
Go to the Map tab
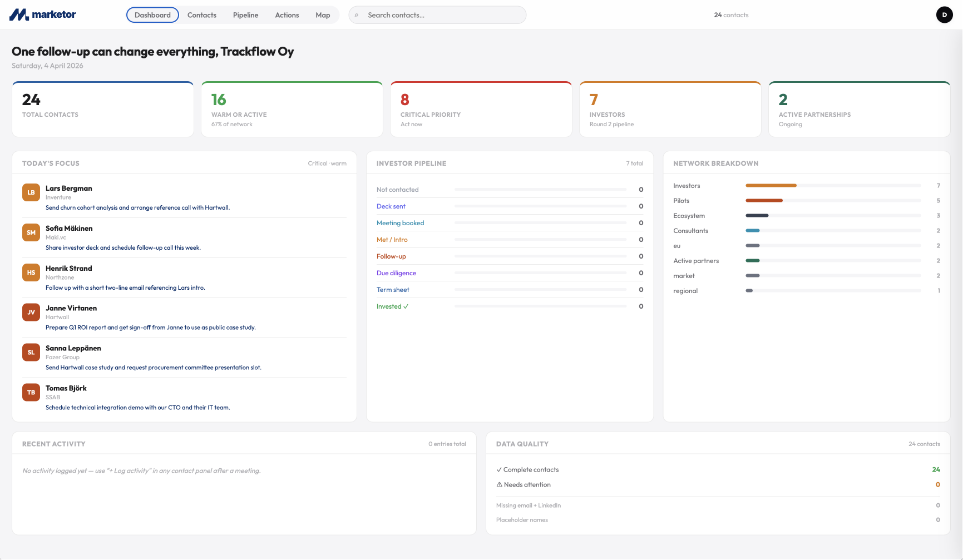[323, 15]
